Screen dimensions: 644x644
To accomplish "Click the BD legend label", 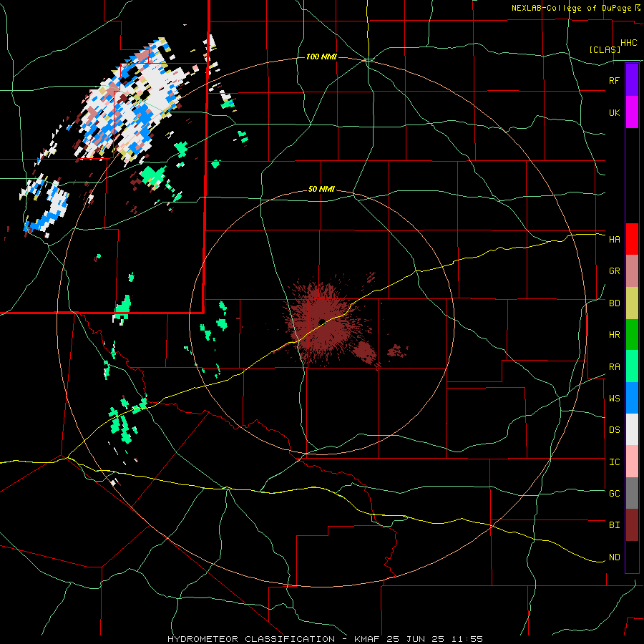I will 615,303.
